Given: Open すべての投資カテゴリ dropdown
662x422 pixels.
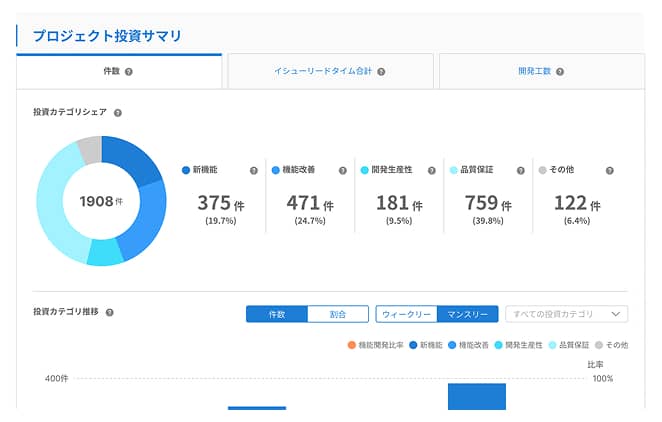Looking at the screenshot, I should [x=567, y=314].
